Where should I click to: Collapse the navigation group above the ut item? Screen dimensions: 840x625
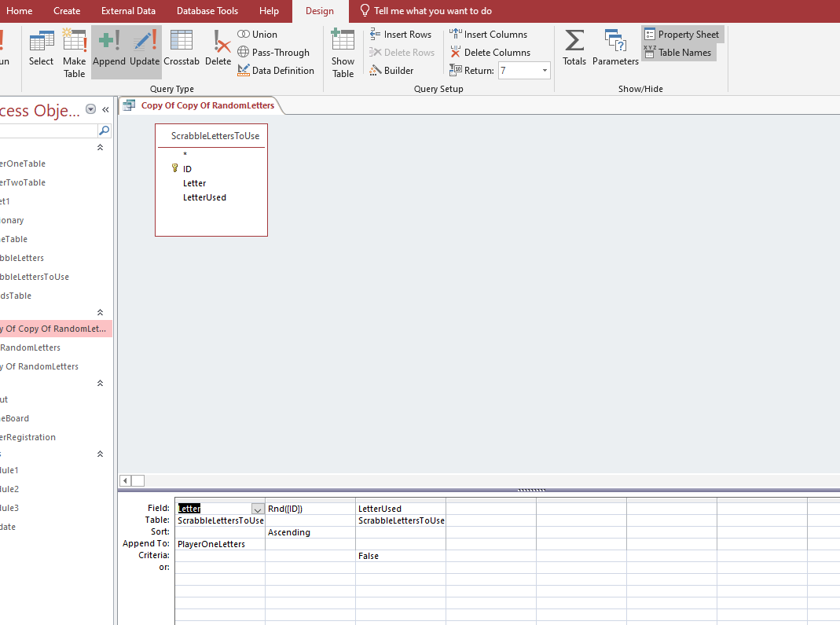click(x=100, y=384)
